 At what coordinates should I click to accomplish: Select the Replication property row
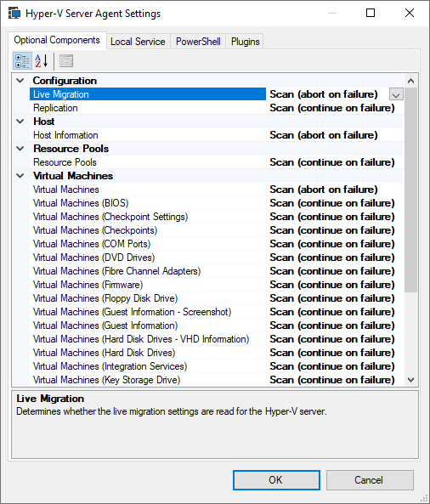pyautogui.click(x=208, y=108)
